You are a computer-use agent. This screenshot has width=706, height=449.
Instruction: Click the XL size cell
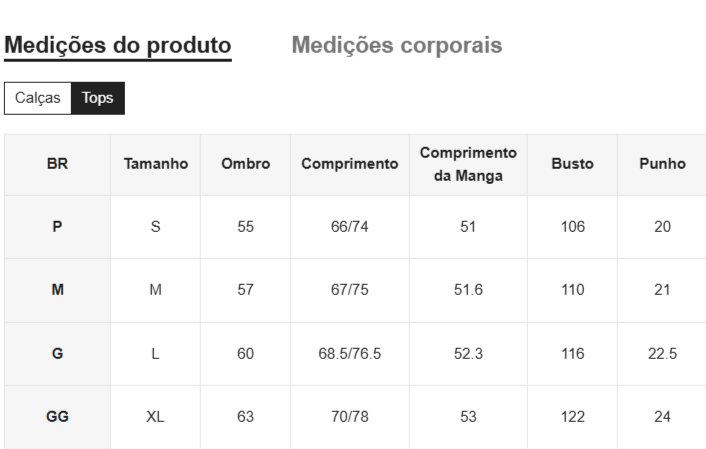[155, 417]
